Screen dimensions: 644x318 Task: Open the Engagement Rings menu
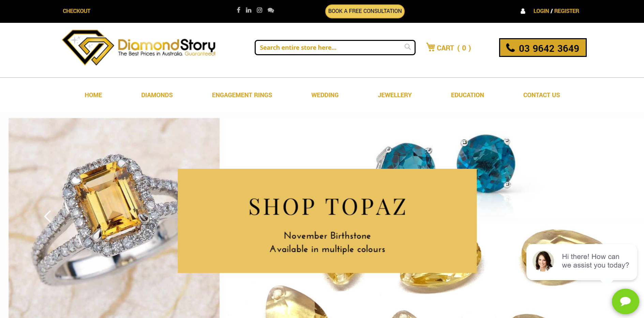coord(242,95)
